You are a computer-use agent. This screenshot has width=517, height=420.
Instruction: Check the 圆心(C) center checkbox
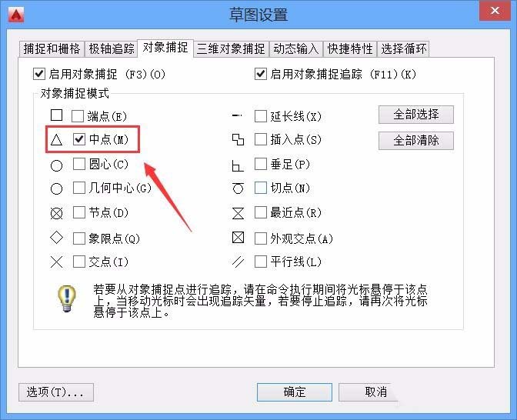(x=79, y=164)
